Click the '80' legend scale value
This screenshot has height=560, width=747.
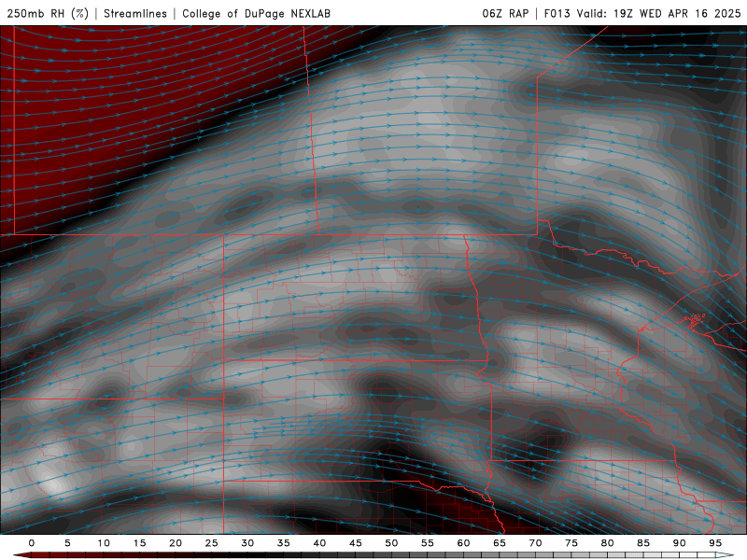607,543
